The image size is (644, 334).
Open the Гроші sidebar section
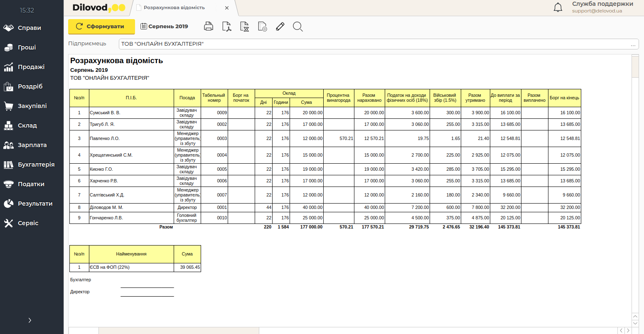click(x=27, y=47)
